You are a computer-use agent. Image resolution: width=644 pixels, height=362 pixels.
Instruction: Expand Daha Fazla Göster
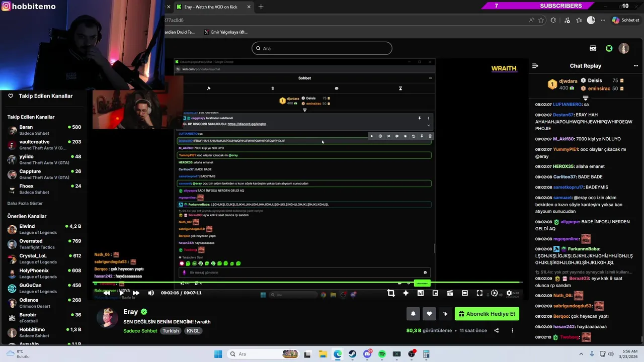coord(25,204)
